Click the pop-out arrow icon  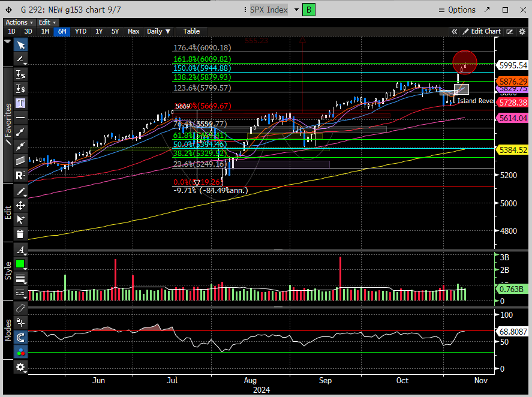[487, 10]
